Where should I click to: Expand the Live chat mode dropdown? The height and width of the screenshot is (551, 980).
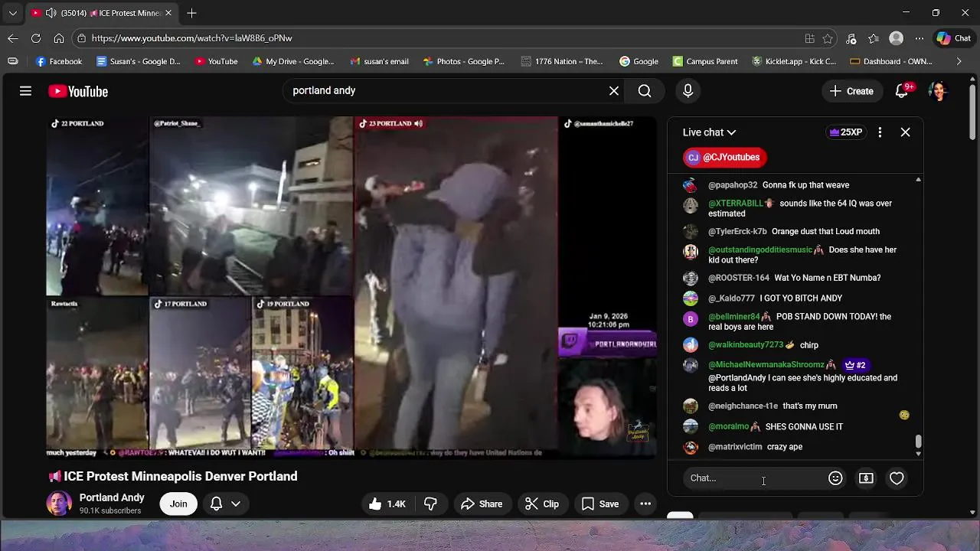pos(709,132)
